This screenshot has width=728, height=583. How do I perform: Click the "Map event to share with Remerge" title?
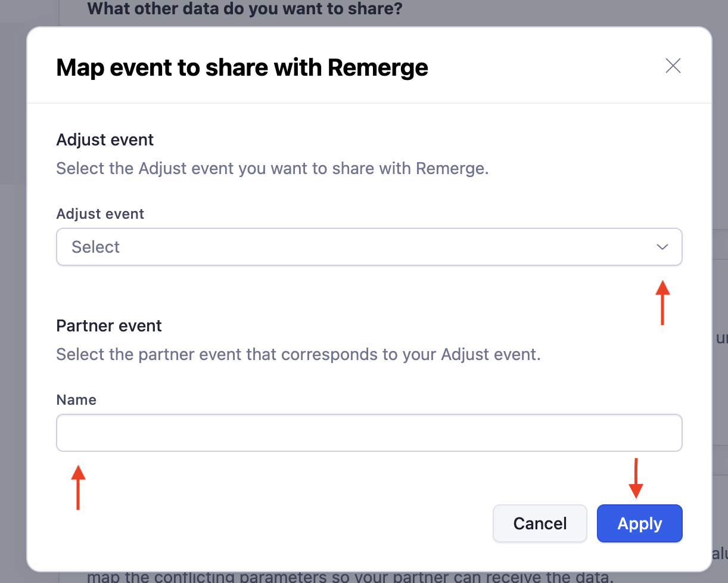[x=242, y=67]
